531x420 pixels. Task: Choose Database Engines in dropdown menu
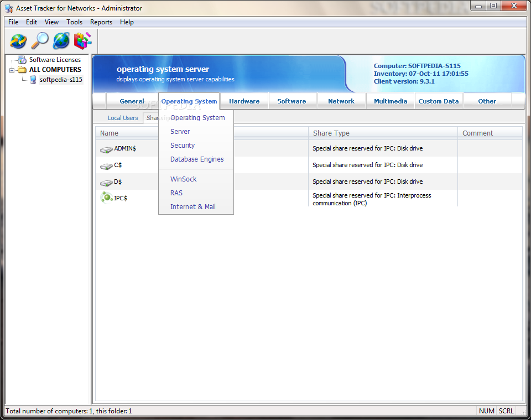pyautogui.click(x=197, y=159)
